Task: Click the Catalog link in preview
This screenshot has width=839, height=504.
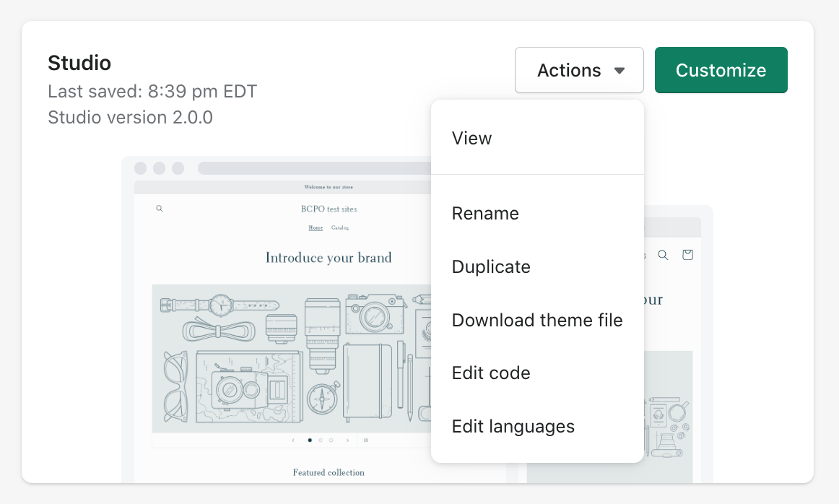Action: 340,228
